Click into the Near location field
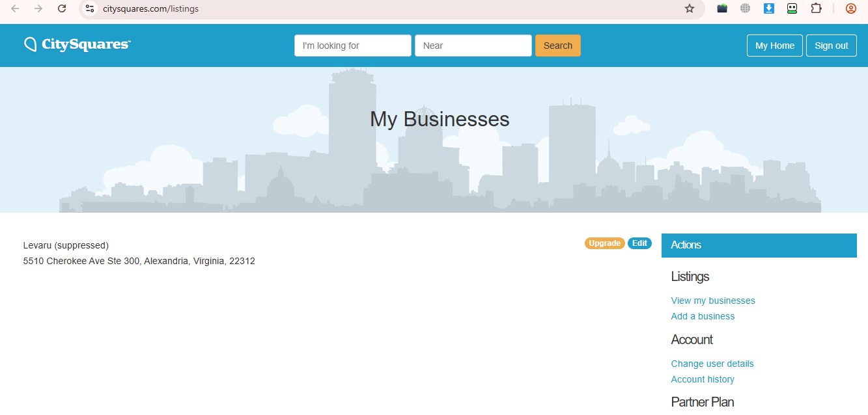The height and width of the screenshot is (415, 868). click(473, 46)
